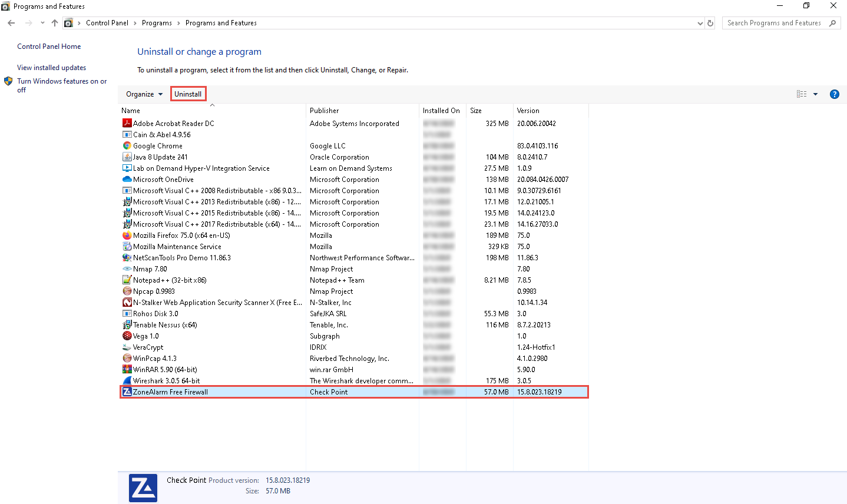Screen dimensions: 847x504
Task: Expand the view options dropdown arrow
Action: pos(815,94)
